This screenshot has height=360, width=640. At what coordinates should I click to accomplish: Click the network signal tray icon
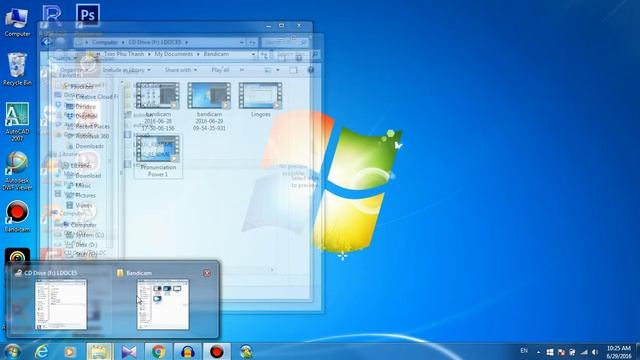point(584,352)
